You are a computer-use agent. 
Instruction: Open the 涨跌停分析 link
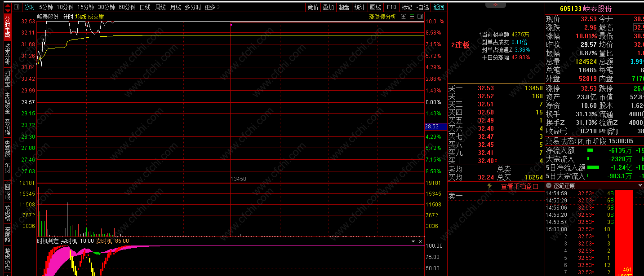tap(382, 17)
